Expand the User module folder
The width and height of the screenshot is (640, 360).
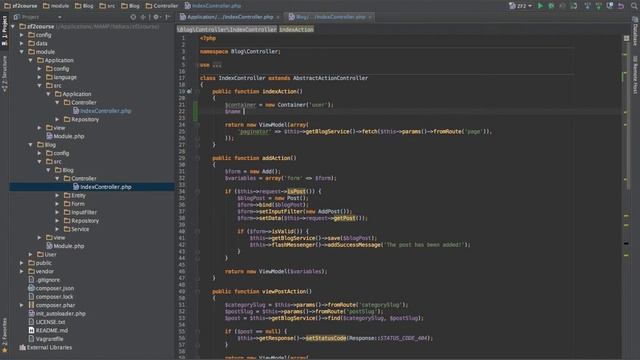31,254
